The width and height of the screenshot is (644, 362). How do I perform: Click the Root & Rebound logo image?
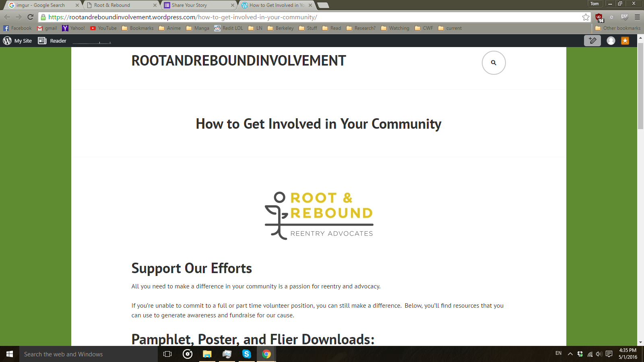pos(319,215)
